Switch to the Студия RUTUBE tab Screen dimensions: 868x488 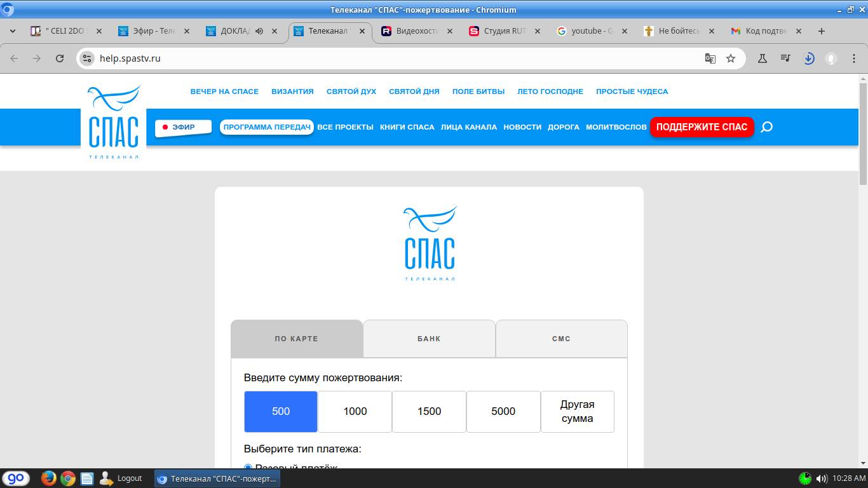(505, 31)
